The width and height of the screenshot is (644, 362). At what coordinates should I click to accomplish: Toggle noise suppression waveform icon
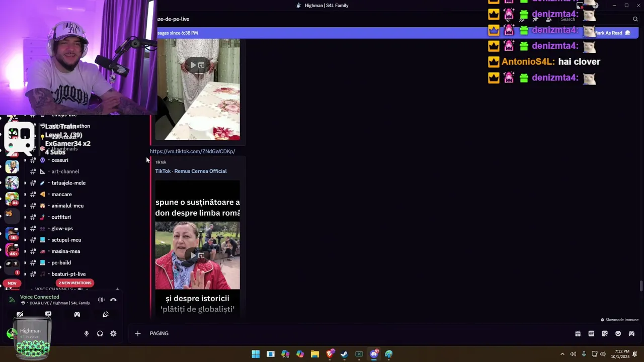click(x=101, y=300)
